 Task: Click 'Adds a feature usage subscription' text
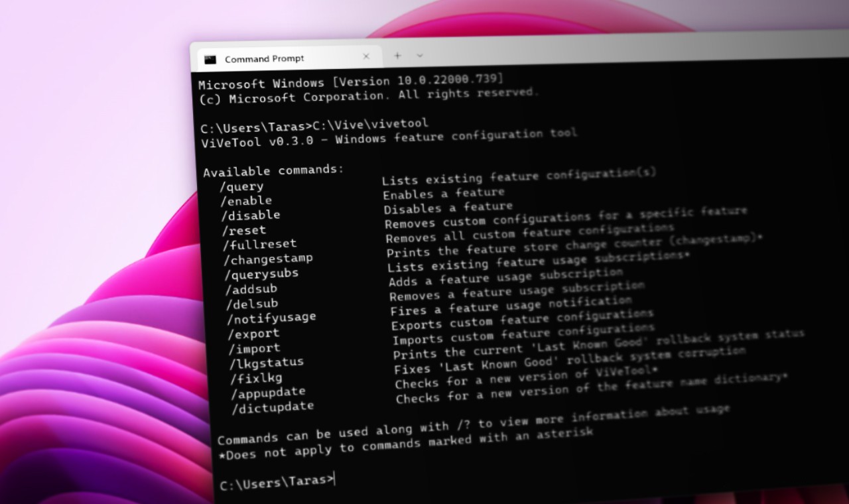point(506,277)
